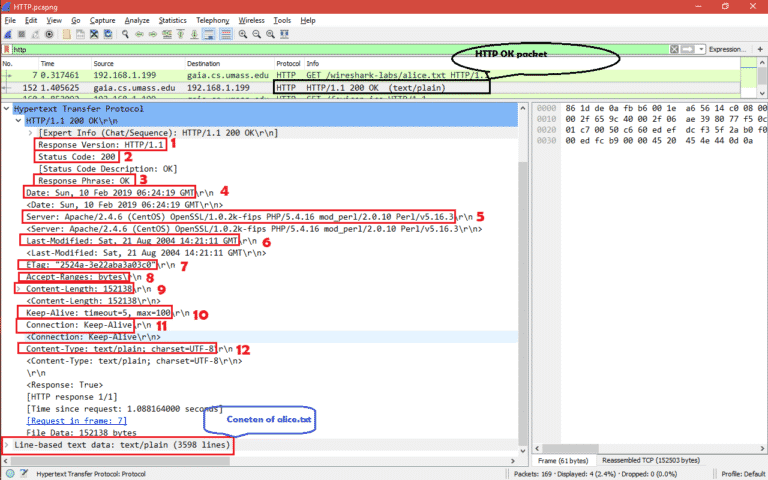Select the Status Code: 200 line
768x480 pixels.
click(x=77, y=157)
